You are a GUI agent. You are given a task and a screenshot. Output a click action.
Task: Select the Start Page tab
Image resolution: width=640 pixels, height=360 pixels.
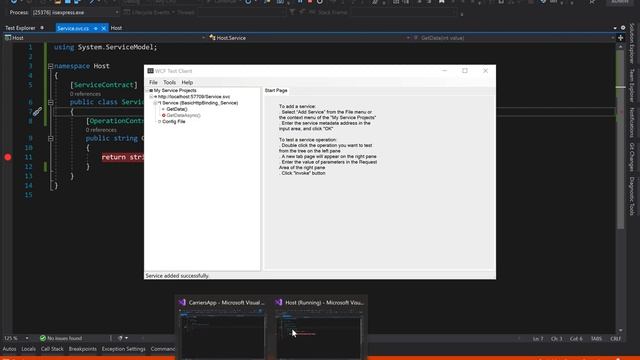click(276, 91)
